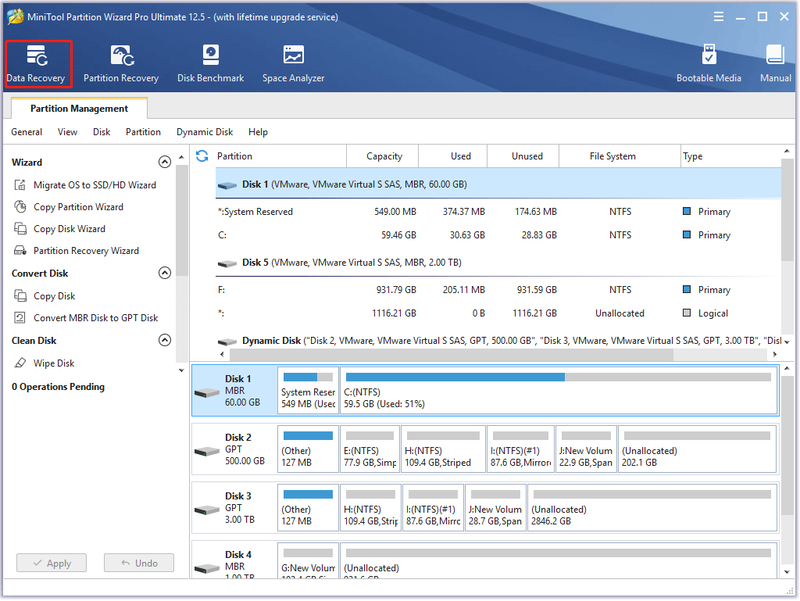Viewport: 800px width, 601px height.
Task: Open the Data Recovery tool
Action: click(36, 64)
